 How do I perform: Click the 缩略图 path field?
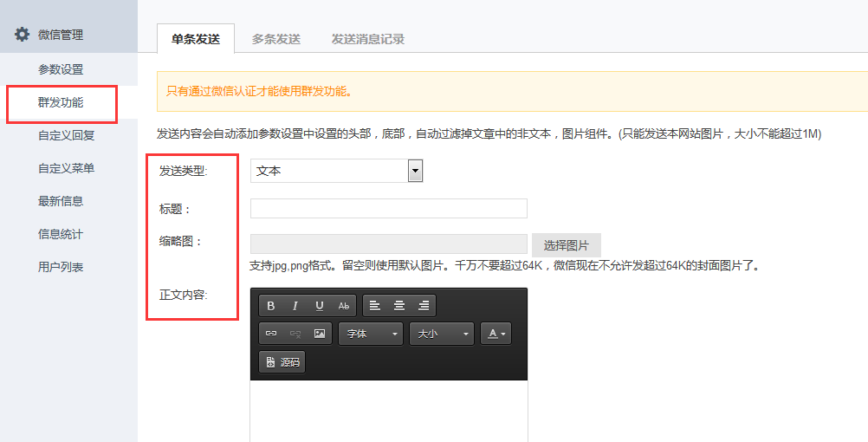389,244
